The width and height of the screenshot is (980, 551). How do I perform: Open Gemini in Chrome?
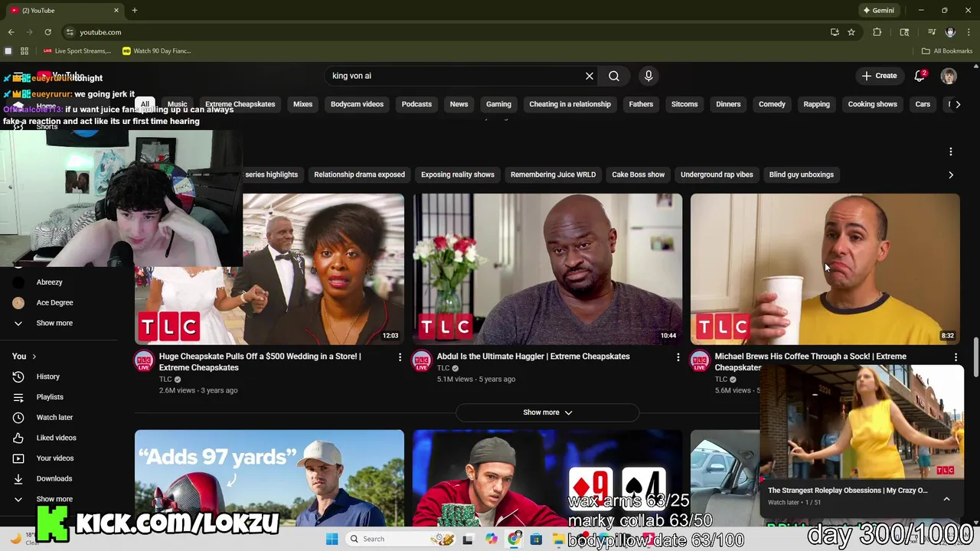[878, 11]
